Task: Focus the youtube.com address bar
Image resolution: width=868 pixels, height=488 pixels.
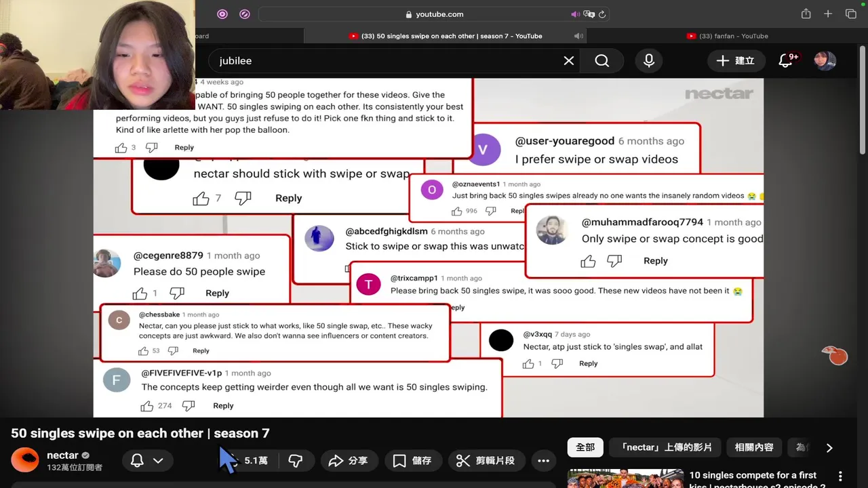Action: (434, 14)
